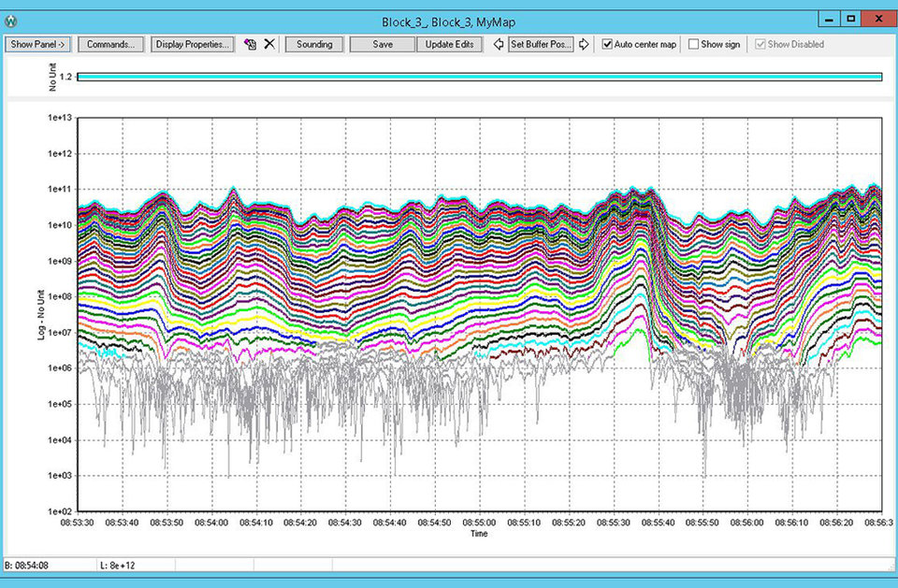Close the Block_3 MyMap window
898x588 pixels.
(877, 18)
